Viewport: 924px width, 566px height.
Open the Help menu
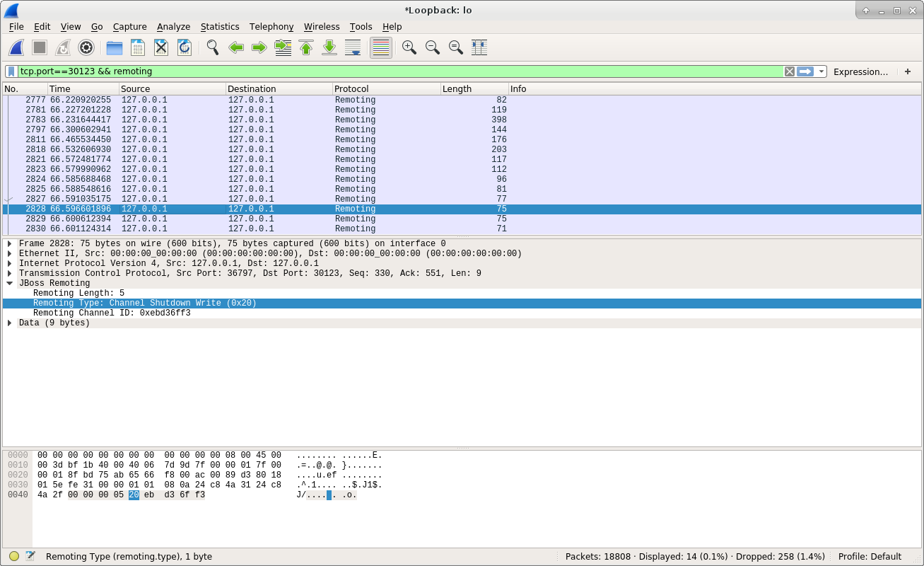(392, 26)
